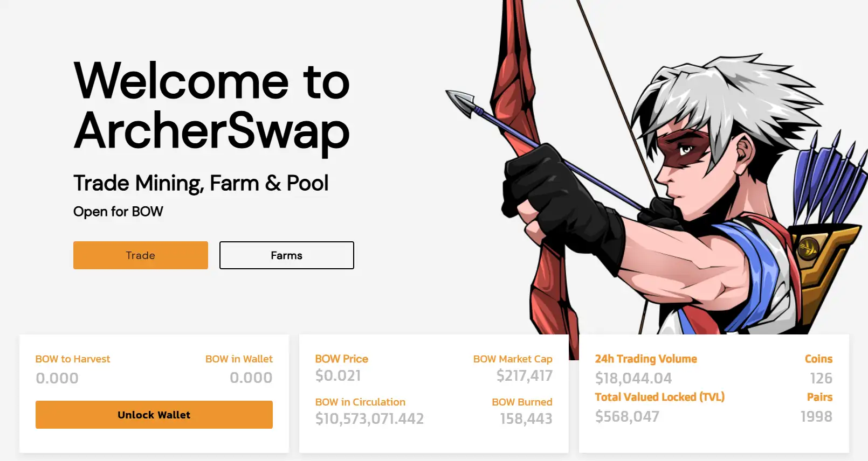The height and width of the screenshot is (461, 868).
Task: Click the Coins count 126
Action: [x=821, y=379]
